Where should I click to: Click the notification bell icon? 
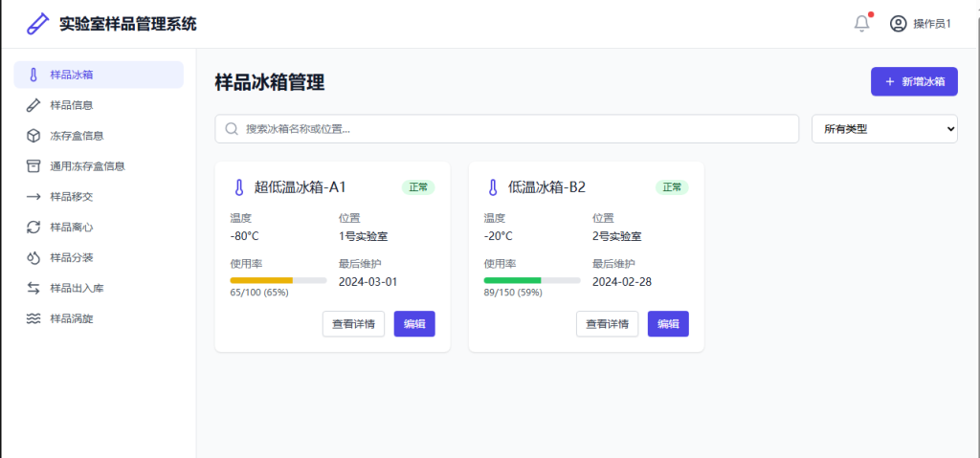(x=862, y=24)
